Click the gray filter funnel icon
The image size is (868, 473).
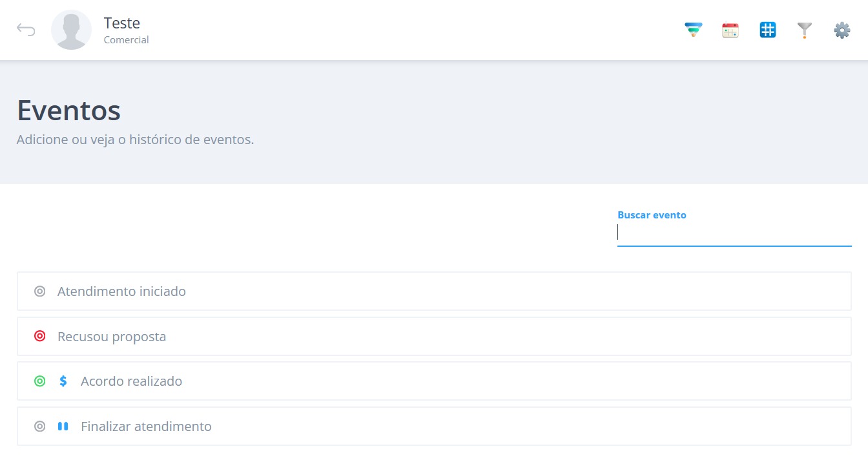[804, 30]
